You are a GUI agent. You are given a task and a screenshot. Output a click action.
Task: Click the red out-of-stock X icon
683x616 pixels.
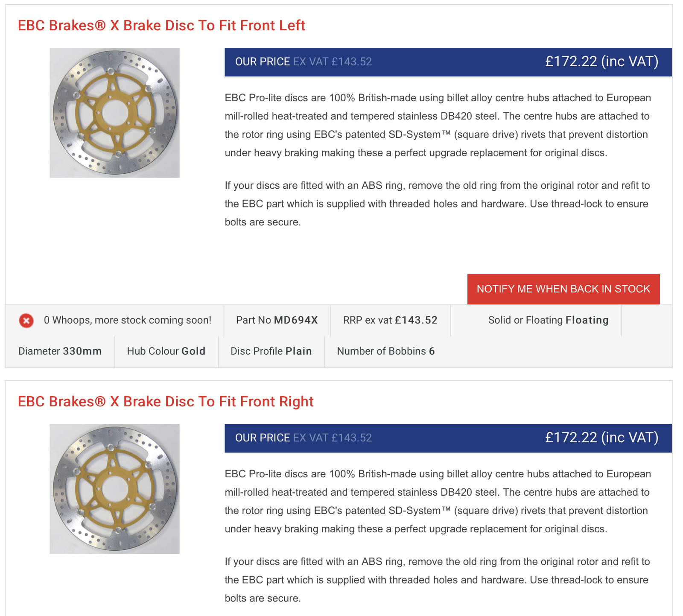26,320
